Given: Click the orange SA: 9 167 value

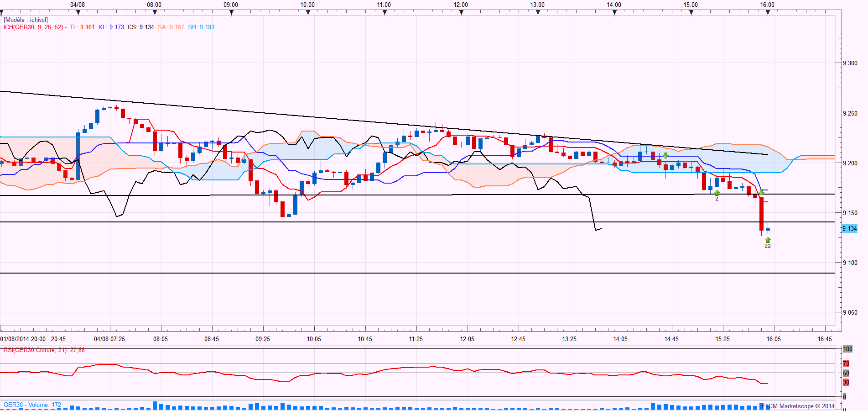Looking at the screenshot, I should tap(171, 27).
